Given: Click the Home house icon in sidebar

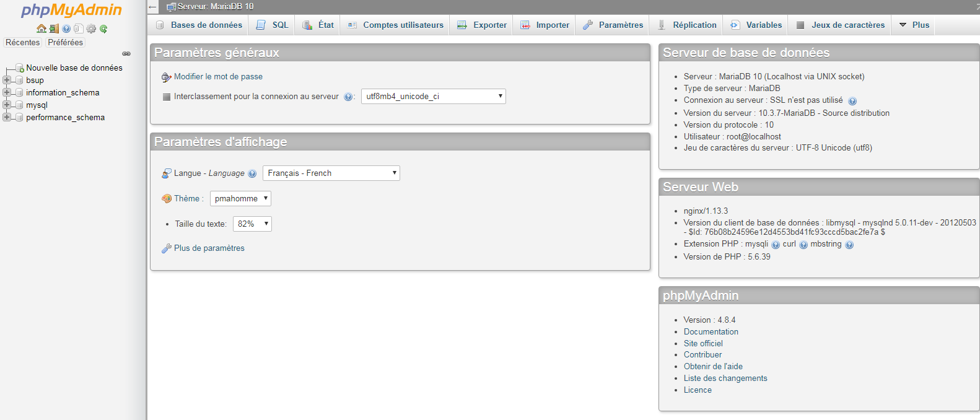Looking at the screenshot, I should (42, 28).
